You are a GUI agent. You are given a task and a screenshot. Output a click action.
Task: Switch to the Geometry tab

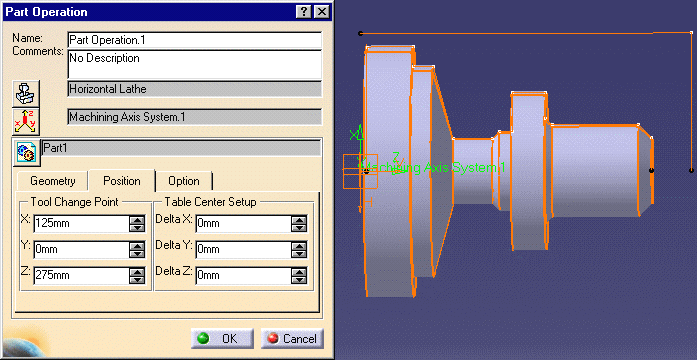tap(52, 181)
